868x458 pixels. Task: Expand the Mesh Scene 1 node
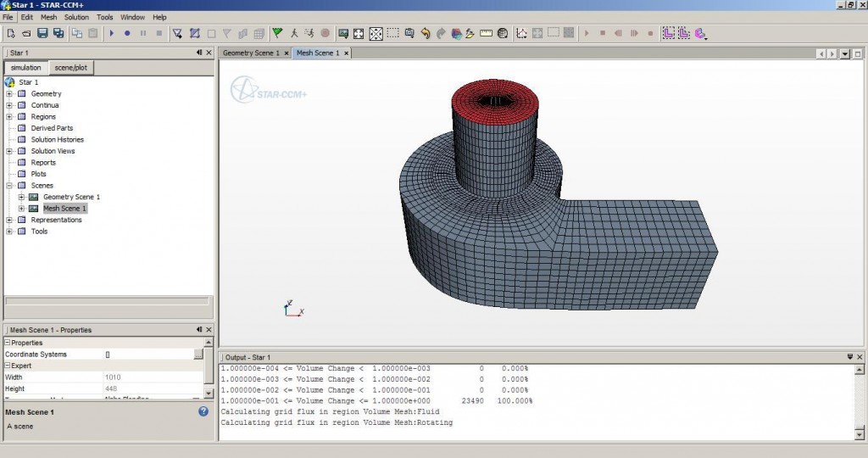click(21, 209)
